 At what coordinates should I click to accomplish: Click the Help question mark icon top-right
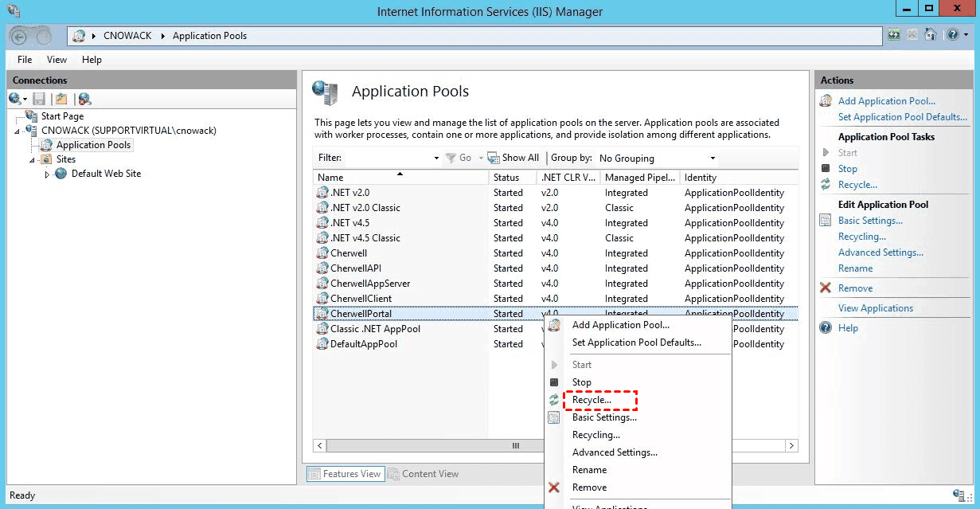click(953, 35)
